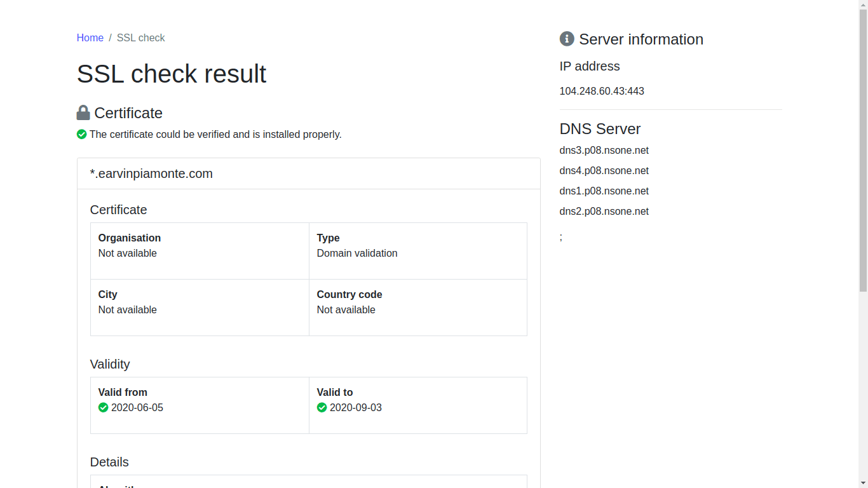Click the lock icon beside Certificate heading

pyautogui.click(x=83, y=112)
